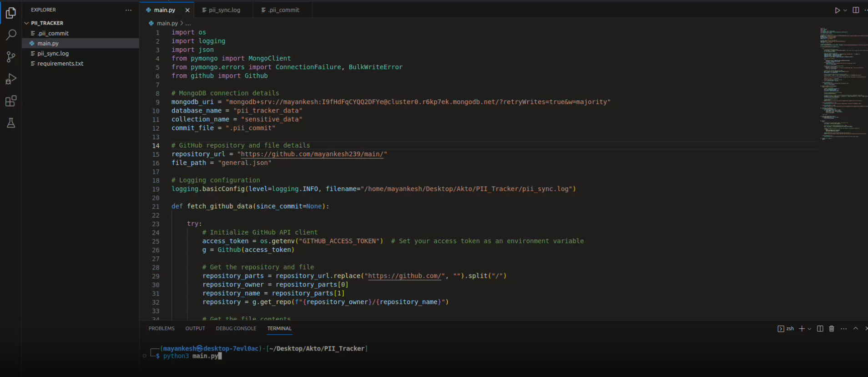The image size is (868, 377).
Task: Kill the terminal with trash icon
Action: tap(832, 329)
